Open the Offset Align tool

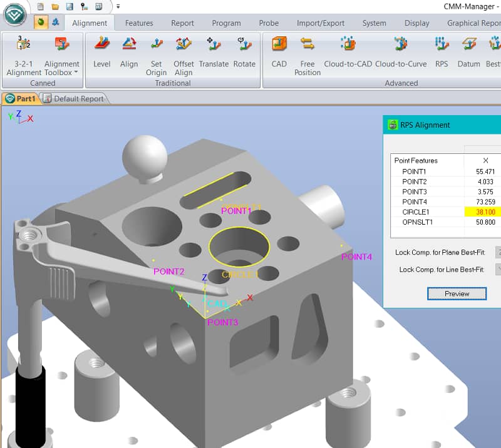click(x=183, y=45)
